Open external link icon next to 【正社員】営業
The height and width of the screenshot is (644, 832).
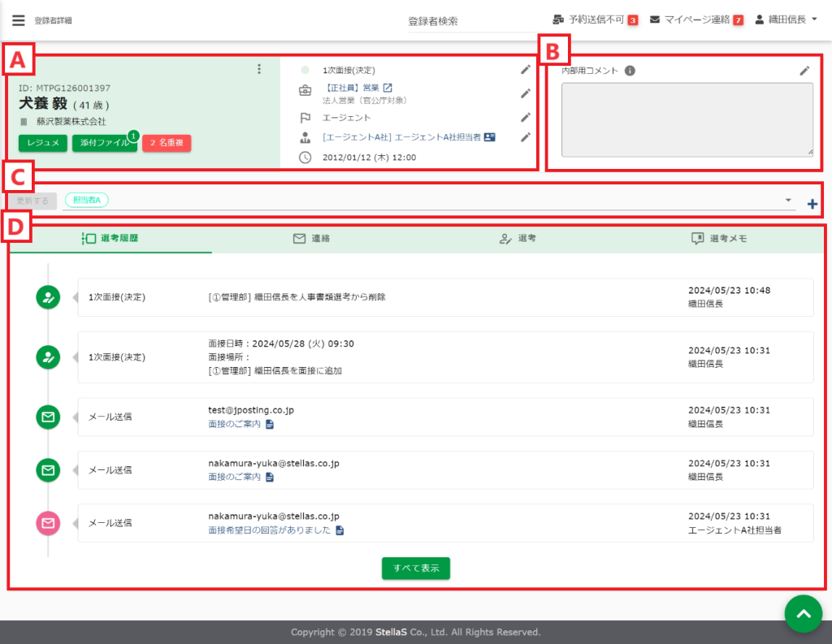tap(388, 88)
